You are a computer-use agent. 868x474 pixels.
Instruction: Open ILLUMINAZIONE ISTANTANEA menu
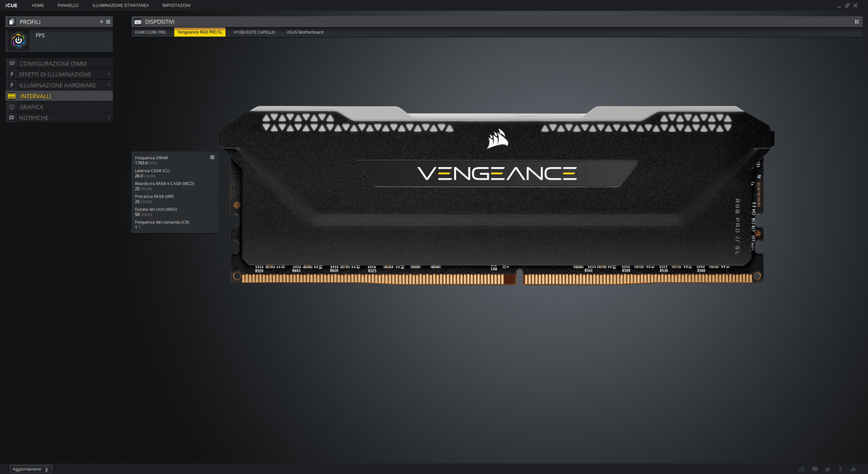pos(120,5)
